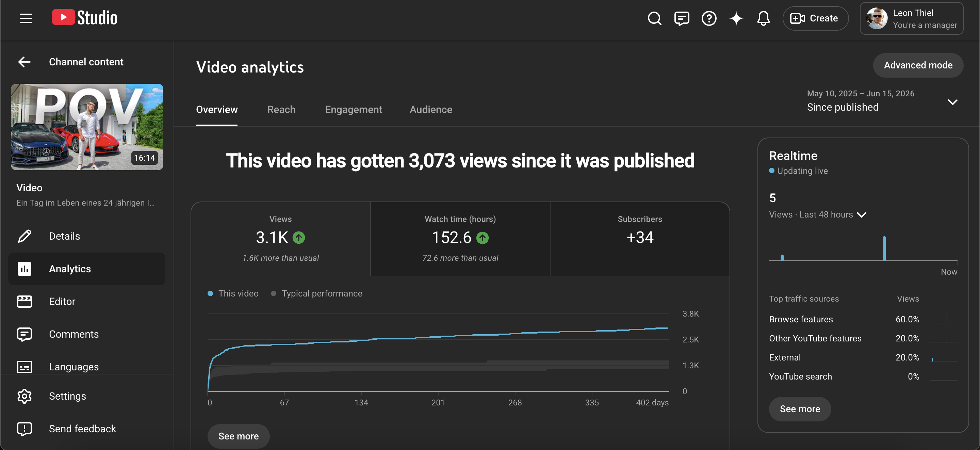Click the Send feedback icon

click(24, 429)
